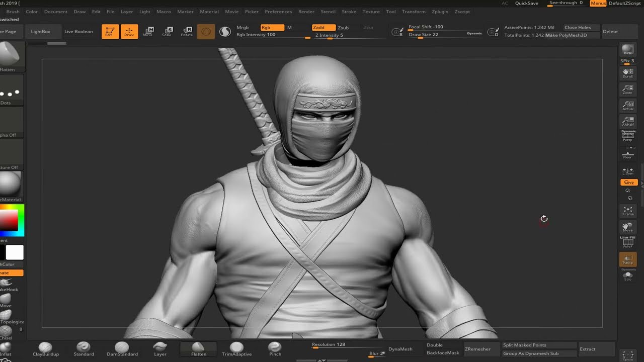The height and width of the screenshot is (362, 644).
Task: Open the Render menu
Action: click(306, 12)
